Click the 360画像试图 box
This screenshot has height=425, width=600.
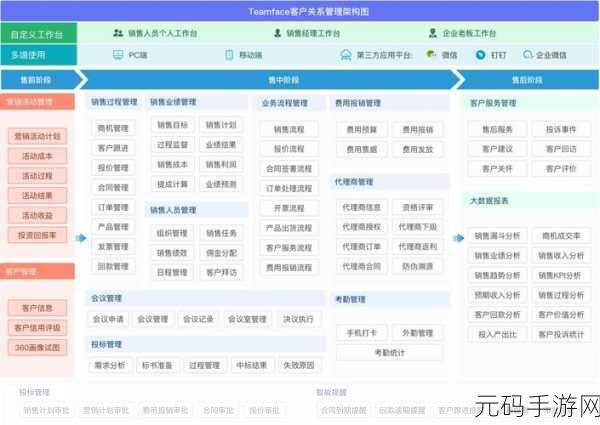coord(38,348)
